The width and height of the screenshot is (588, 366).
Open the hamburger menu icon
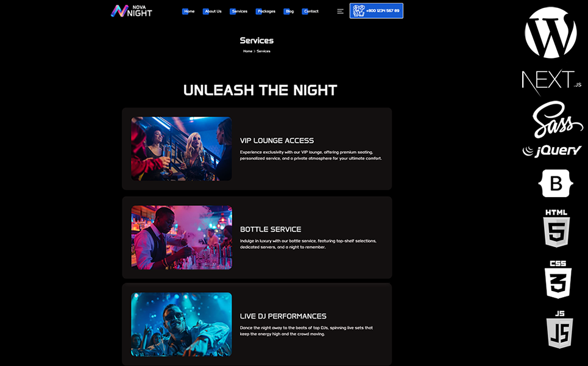pos(340,11)
